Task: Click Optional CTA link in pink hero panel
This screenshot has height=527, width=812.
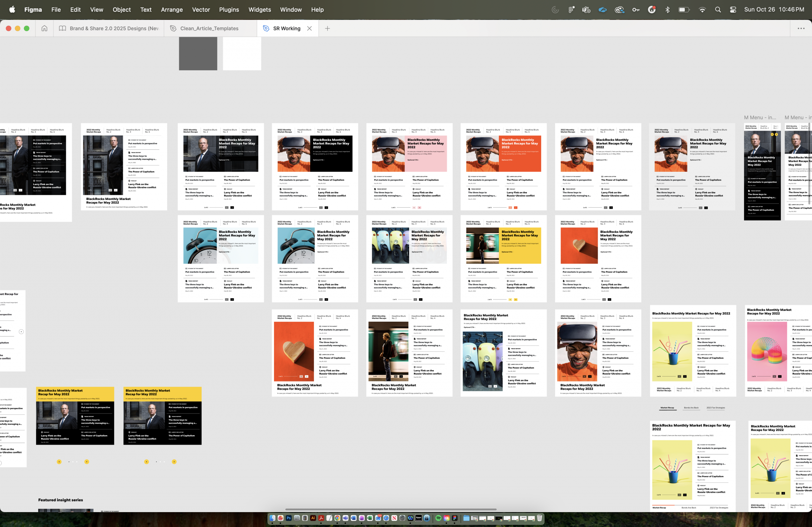Action: [413, 159]
